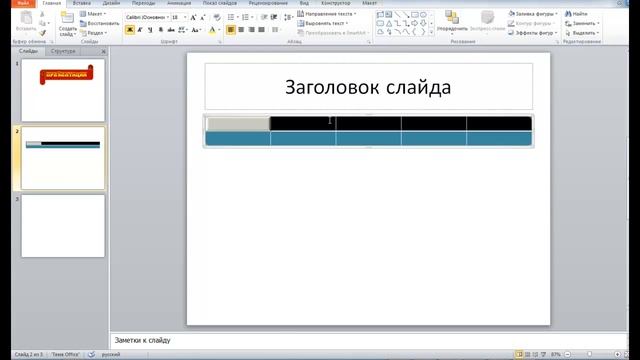Click the text columns icon
Image resolution: width=640 pixels, height=360 pixels.
click(275, 30)
